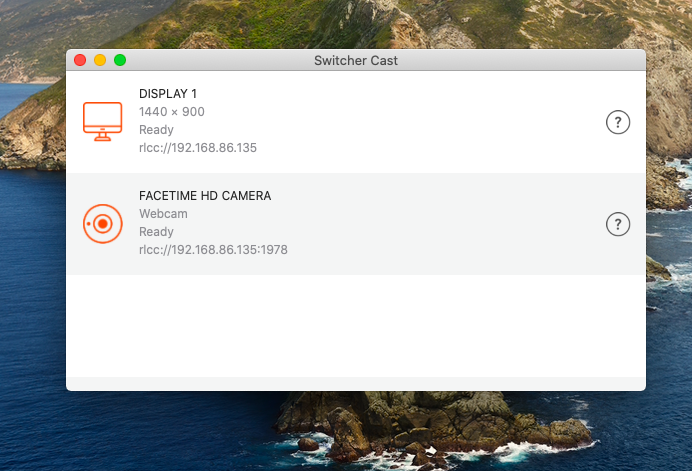Screen dimensions: 692x471
Task: Close the Switcher Cast window
Action: [80, 60]
